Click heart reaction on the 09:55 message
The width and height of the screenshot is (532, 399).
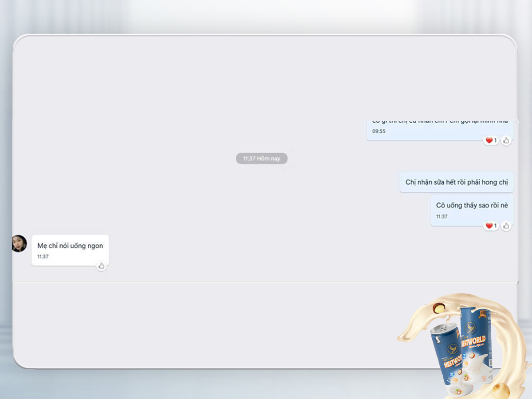tap(489, 141)
